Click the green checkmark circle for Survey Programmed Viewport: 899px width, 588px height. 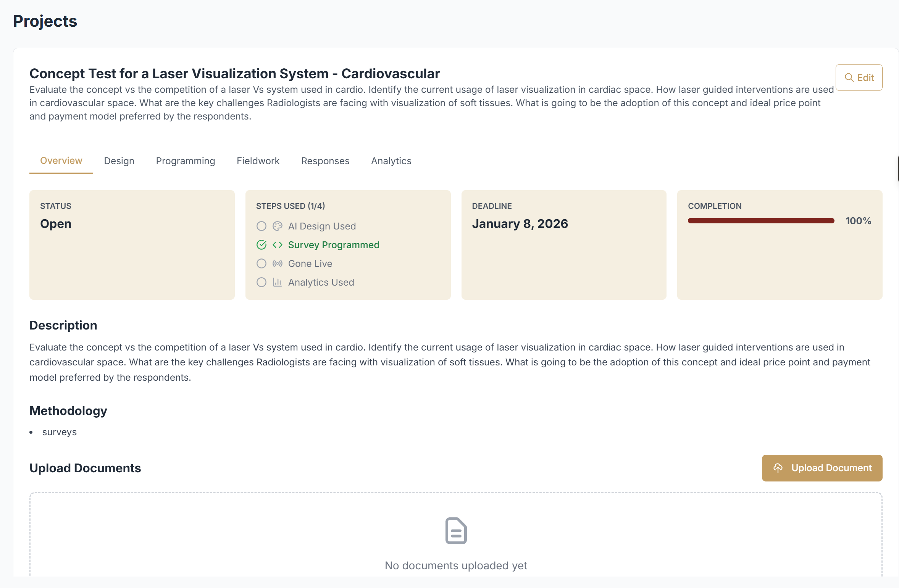point(261,245)
